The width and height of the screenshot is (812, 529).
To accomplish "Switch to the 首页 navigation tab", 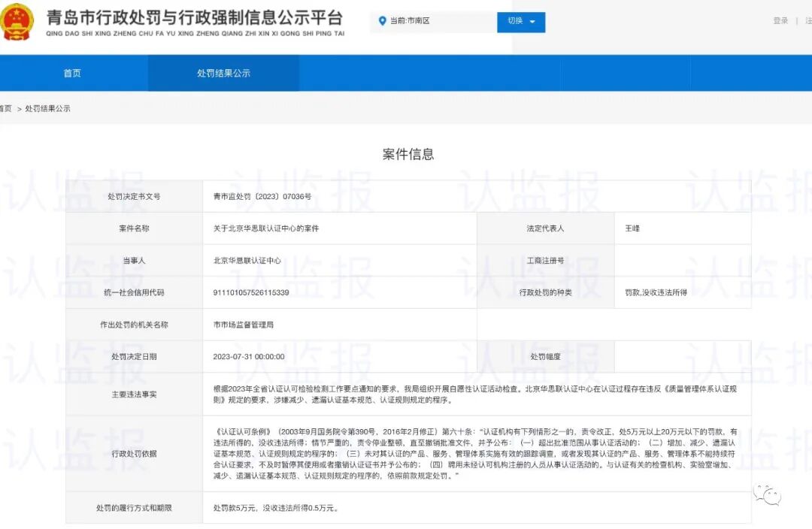I will point(71,73).
